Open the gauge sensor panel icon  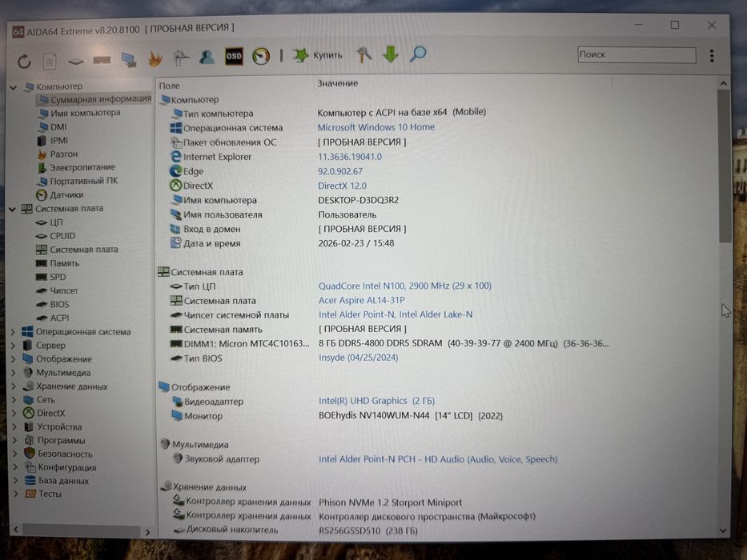(260, 56)
